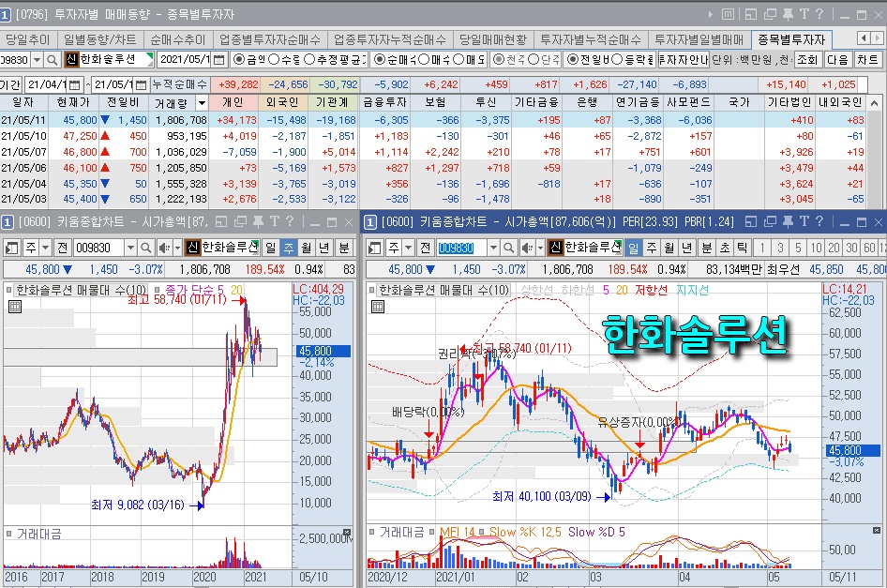
Task: Select 매수 radio button
Action: pos(424,59)
